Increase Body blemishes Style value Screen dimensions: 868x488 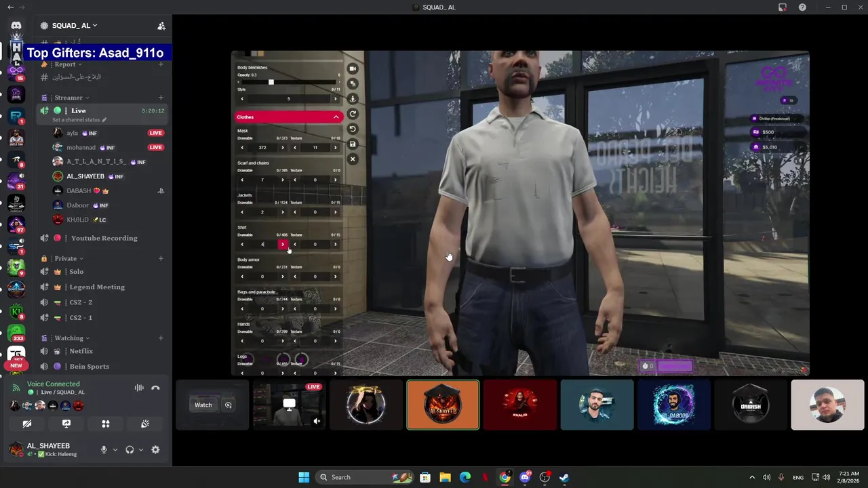[335, 99]
